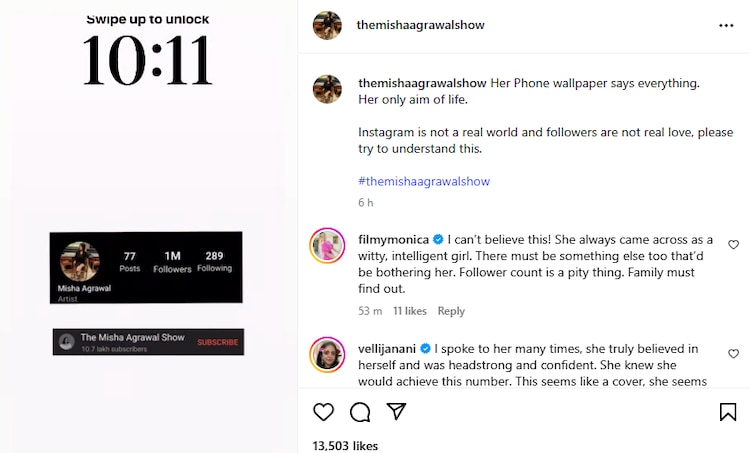The width and height of the screenshot is (750, 453).
Task: Like vellijanani's comment
Action: [x=733, y=354]
